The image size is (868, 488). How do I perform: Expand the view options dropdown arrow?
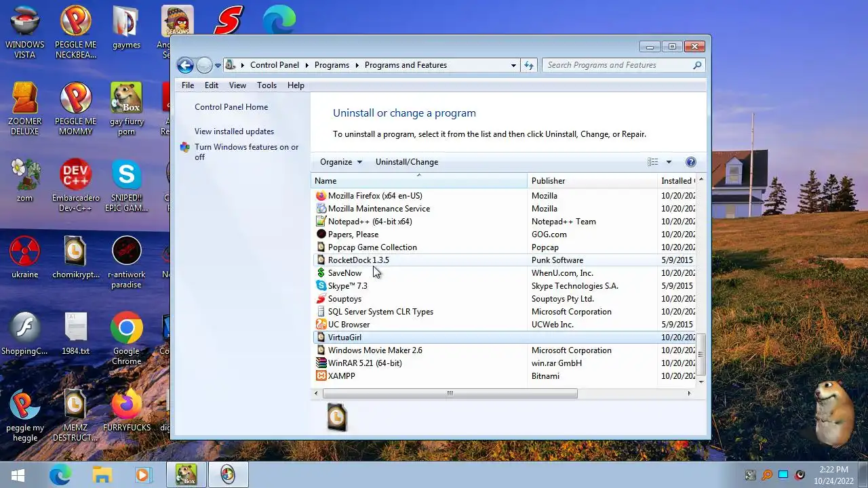(x=669, y=162)
